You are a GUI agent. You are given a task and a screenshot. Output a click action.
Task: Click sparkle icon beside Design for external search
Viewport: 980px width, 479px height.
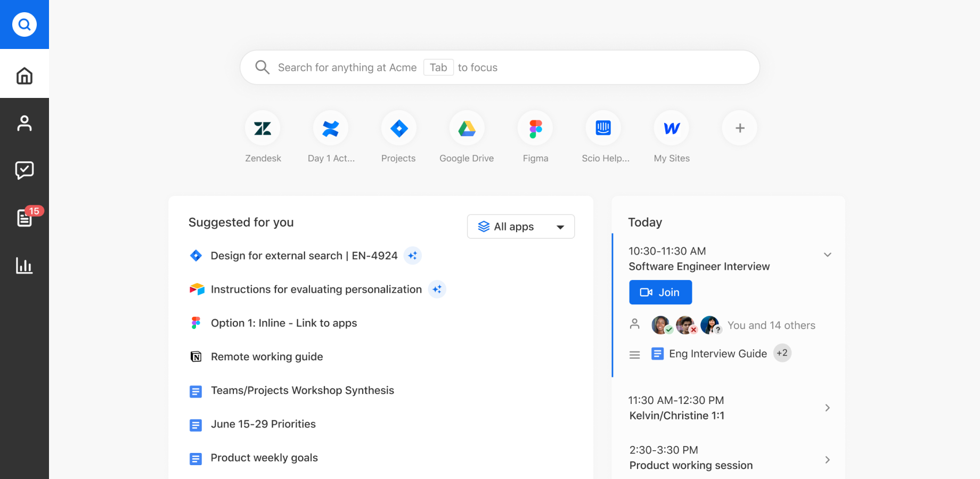(413, 256)
